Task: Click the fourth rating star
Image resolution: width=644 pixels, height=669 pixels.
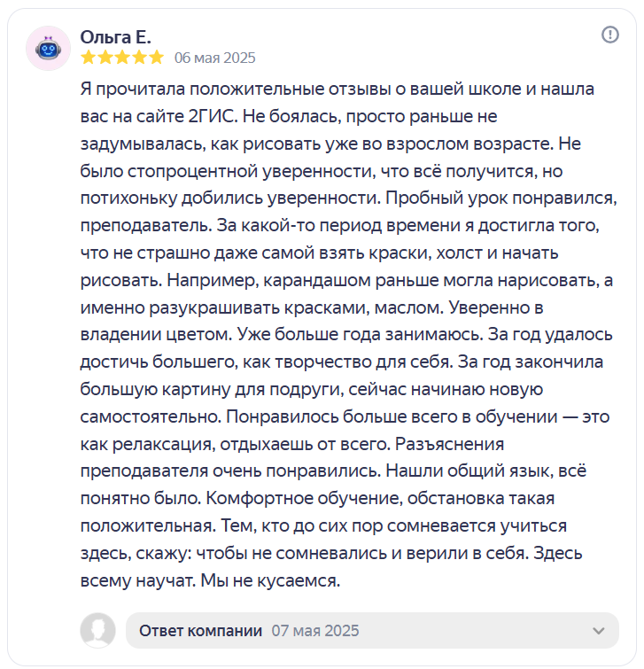Action: (x=139, y=58)
